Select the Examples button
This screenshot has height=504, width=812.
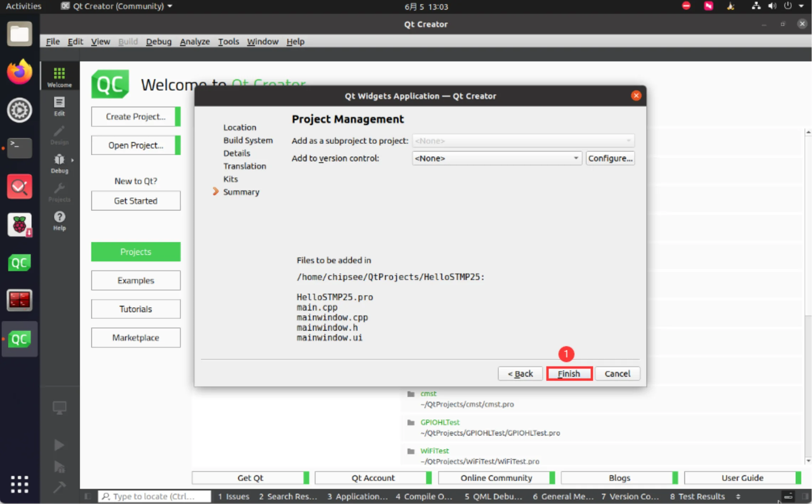pyautogui.click(x=136, y=280)
